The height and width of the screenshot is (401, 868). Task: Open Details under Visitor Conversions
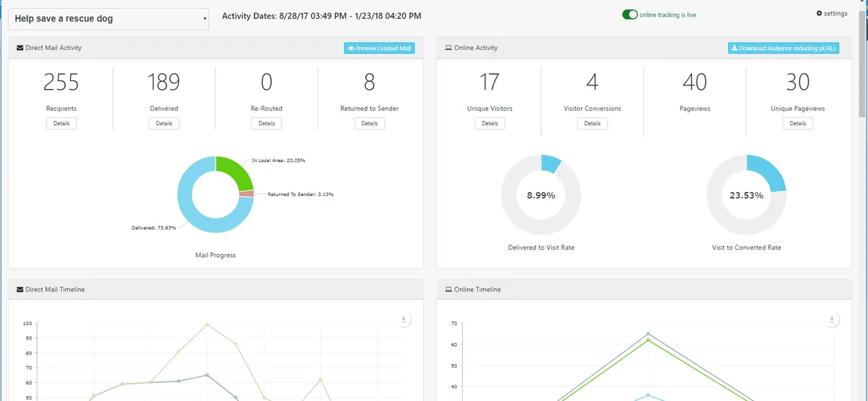(592, 123)
